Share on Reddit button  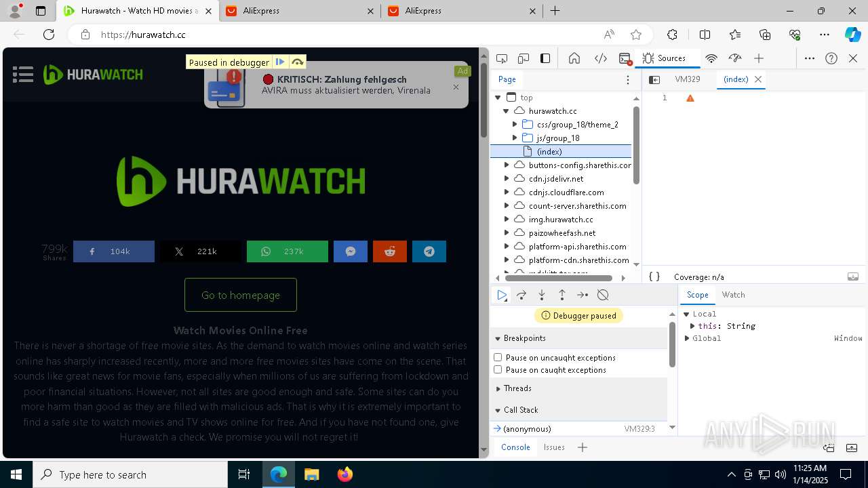pos(390,251)
